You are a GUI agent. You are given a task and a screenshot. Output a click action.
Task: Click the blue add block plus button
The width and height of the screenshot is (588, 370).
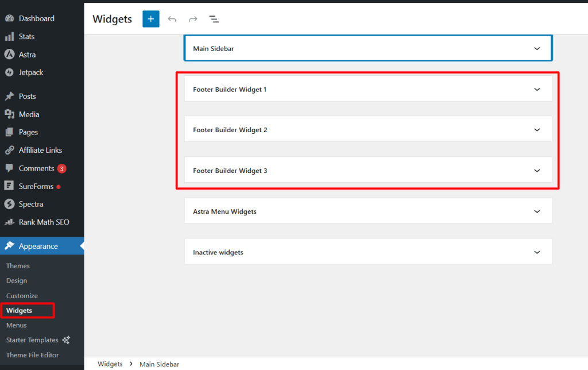pos(150,19)
